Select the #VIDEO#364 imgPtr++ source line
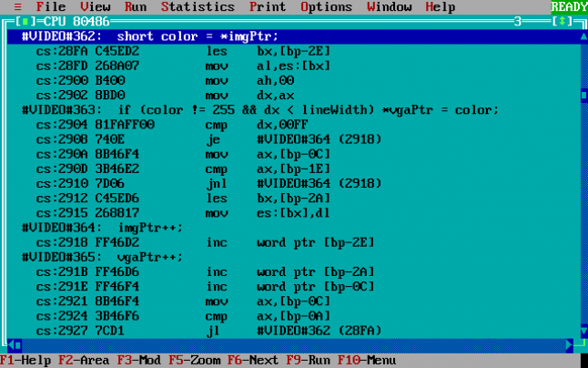The width and height of the screenshot is (588, 368). [x=294, y=228]
